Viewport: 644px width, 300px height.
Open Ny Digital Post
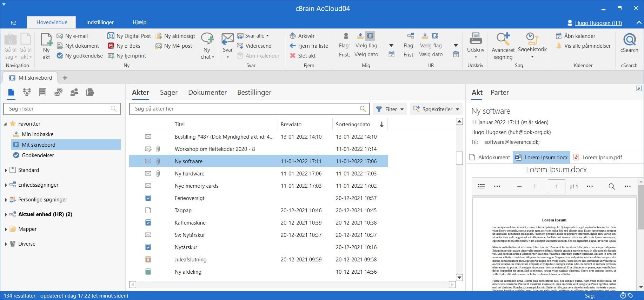coord(129,36)
